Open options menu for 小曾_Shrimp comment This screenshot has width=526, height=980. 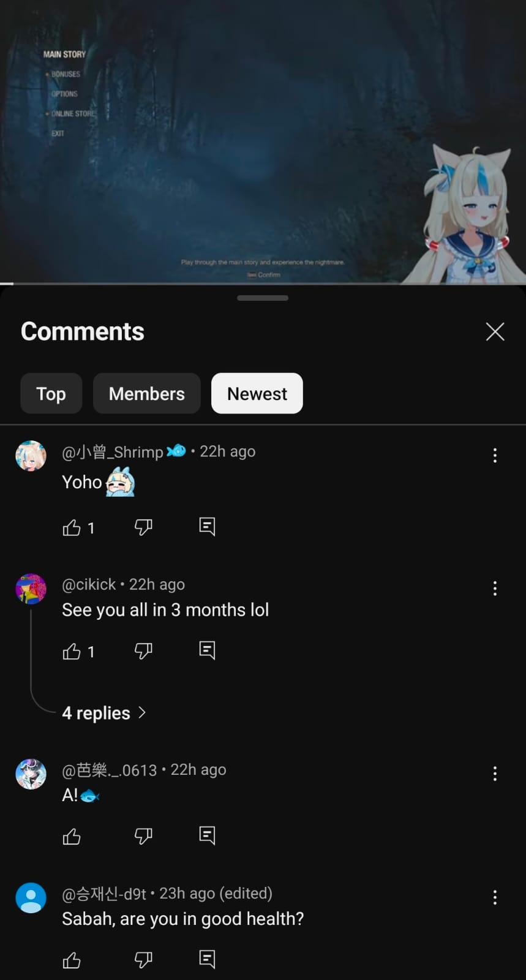[495, 455]
